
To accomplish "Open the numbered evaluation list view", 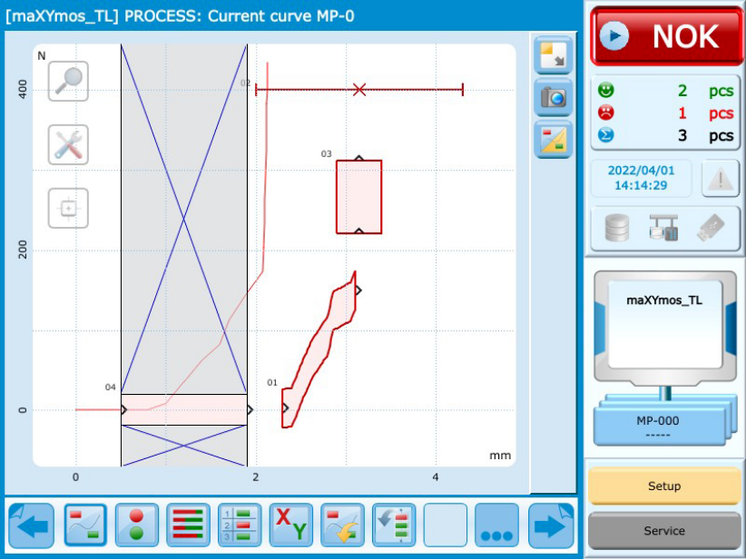I will pos(240,526).
